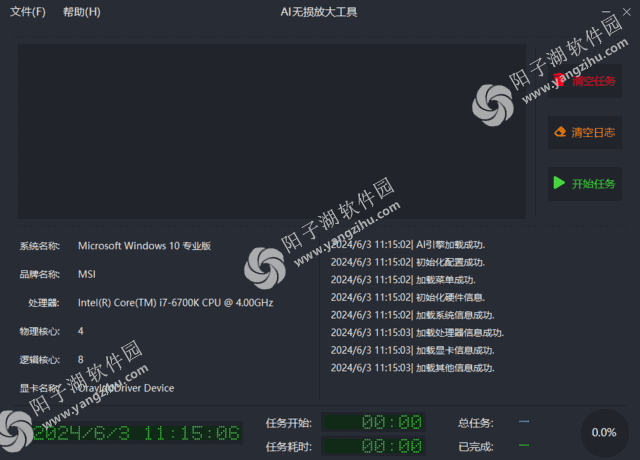640x460 pixels.
Task: Select the log line AI引擎加载成功
Action: [x=408, y=244]
